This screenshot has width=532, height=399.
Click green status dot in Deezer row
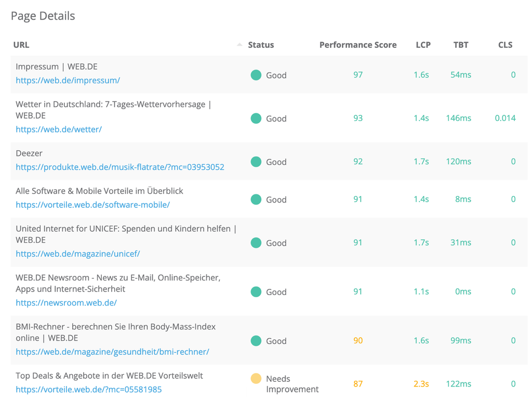256,162
